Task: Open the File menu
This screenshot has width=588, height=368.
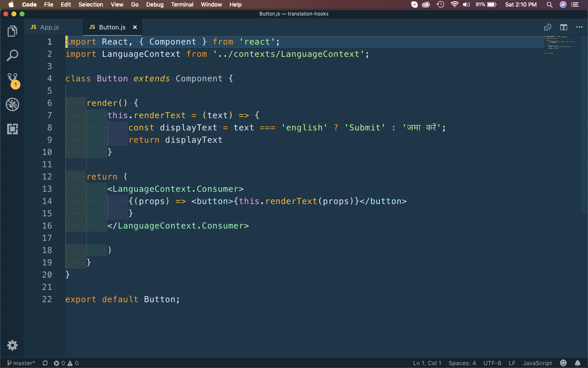Action: 49,4
